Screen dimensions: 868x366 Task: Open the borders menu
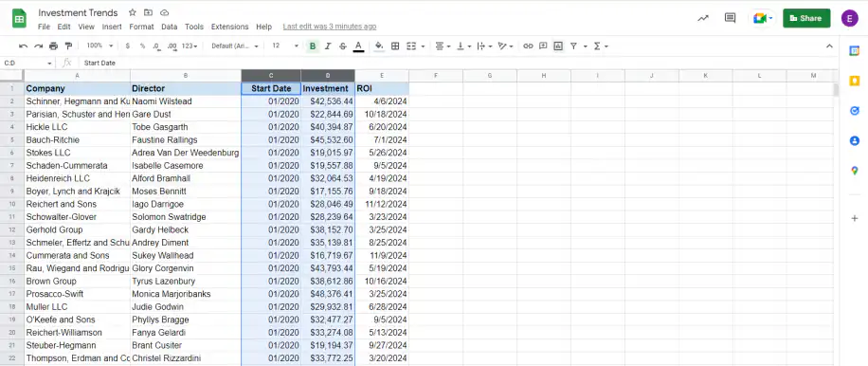(x=395, y=46)
